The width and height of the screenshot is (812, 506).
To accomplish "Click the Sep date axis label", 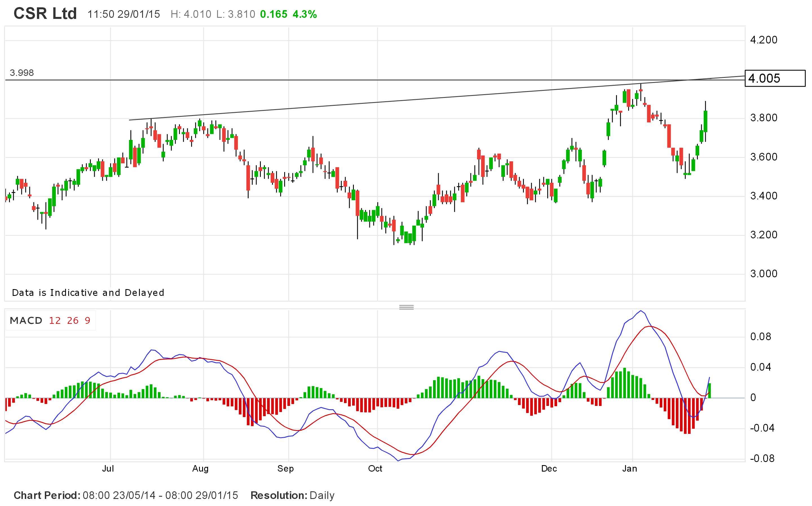I will (286, 469).
